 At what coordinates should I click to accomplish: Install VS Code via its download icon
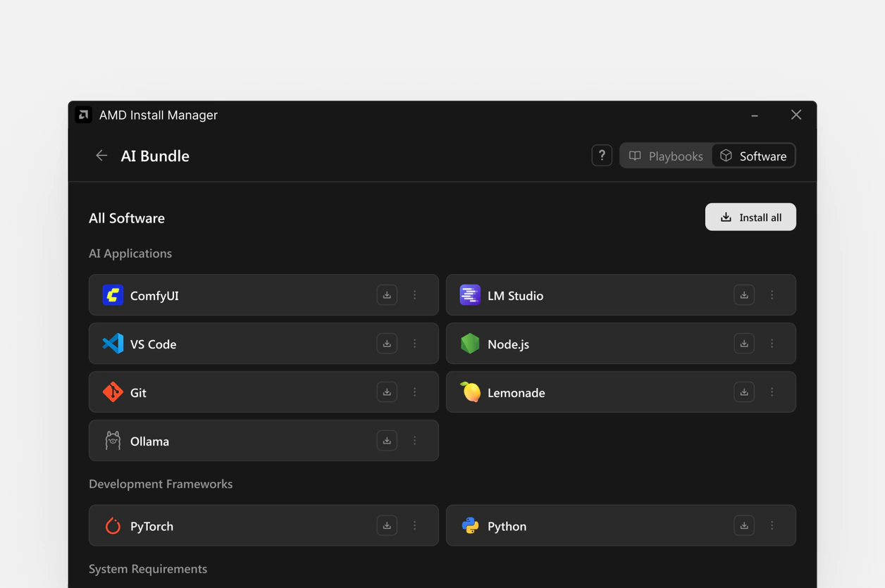(387, 344)
